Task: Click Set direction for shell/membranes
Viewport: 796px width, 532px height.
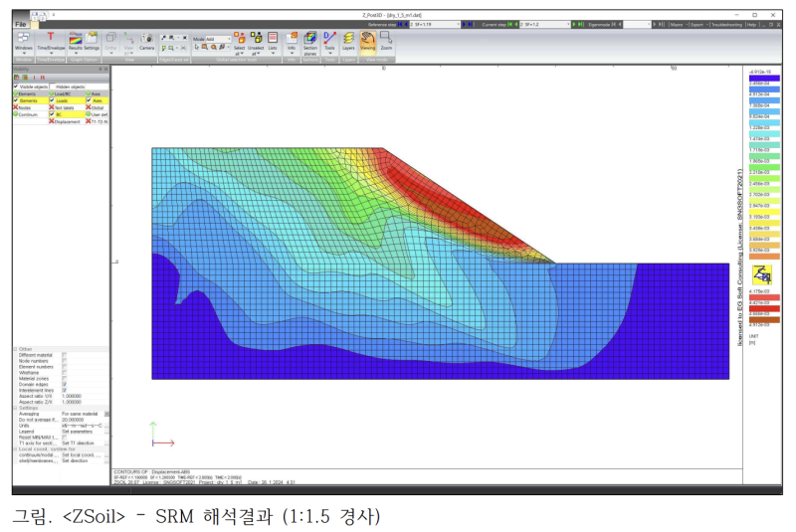Action: coord(75,461)
